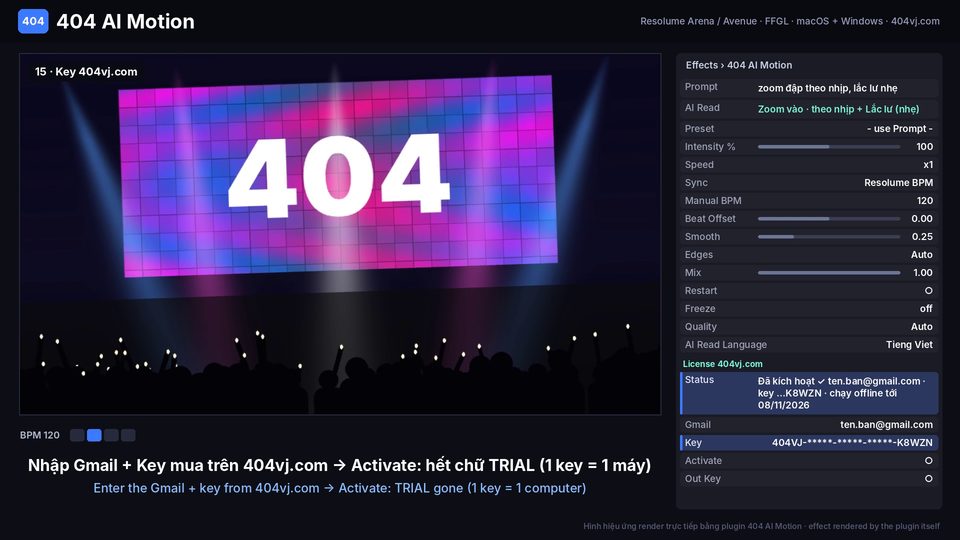Click the Manual BPM value 120
The width and height of the screenshot is (960, 540).
pos(924,201)
